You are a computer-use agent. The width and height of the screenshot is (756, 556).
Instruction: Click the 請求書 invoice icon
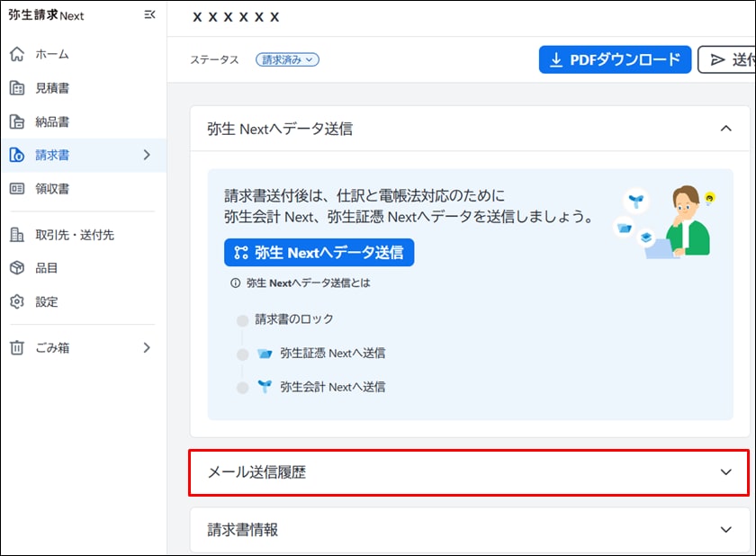coord(17,155)
